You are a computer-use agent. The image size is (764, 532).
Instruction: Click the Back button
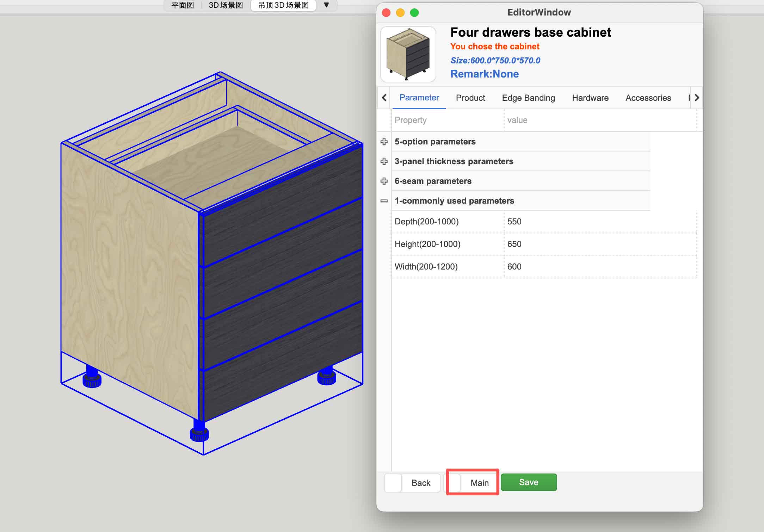(x=420, y=483)
